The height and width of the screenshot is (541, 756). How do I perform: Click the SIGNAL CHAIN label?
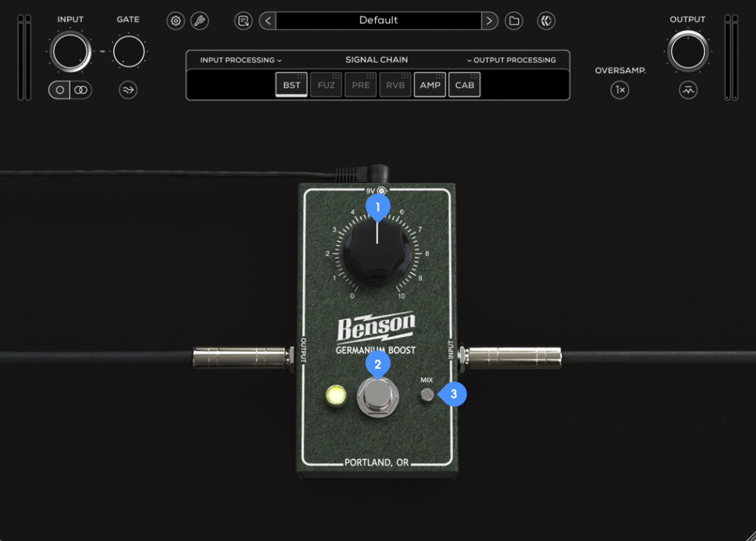[376, 60]
